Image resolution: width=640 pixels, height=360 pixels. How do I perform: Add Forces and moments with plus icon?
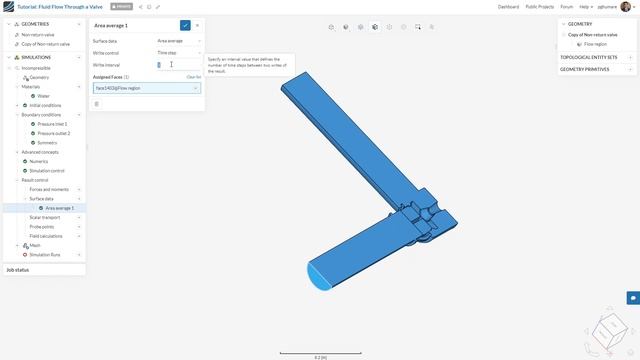tap(79, 189)
